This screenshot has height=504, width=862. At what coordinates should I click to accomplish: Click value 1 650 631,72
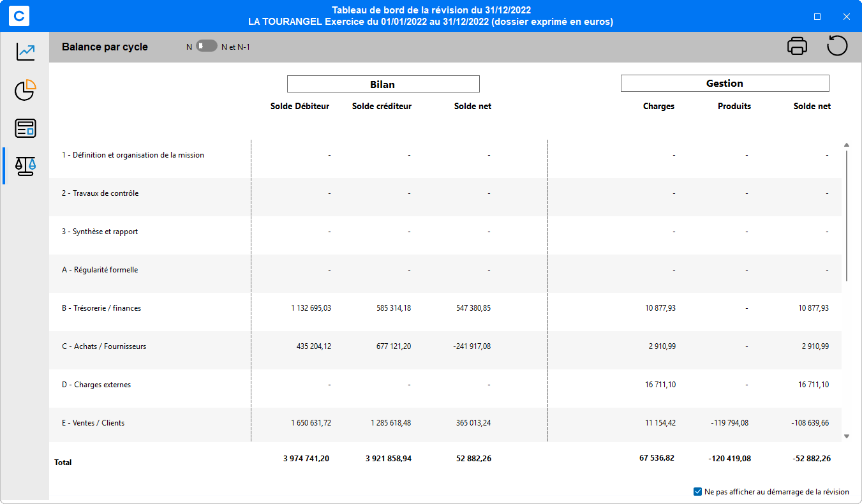coord(311,423)
